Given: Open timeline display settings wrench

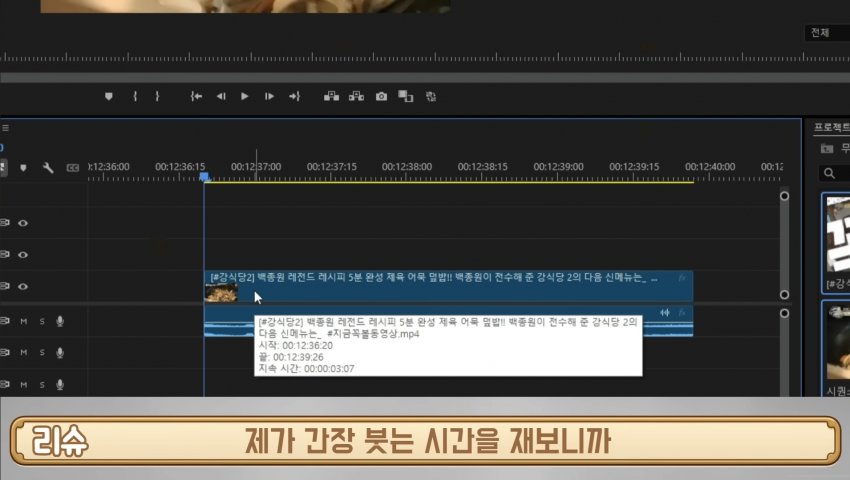Looking at the screenshot, I should [x=47, y=167].
